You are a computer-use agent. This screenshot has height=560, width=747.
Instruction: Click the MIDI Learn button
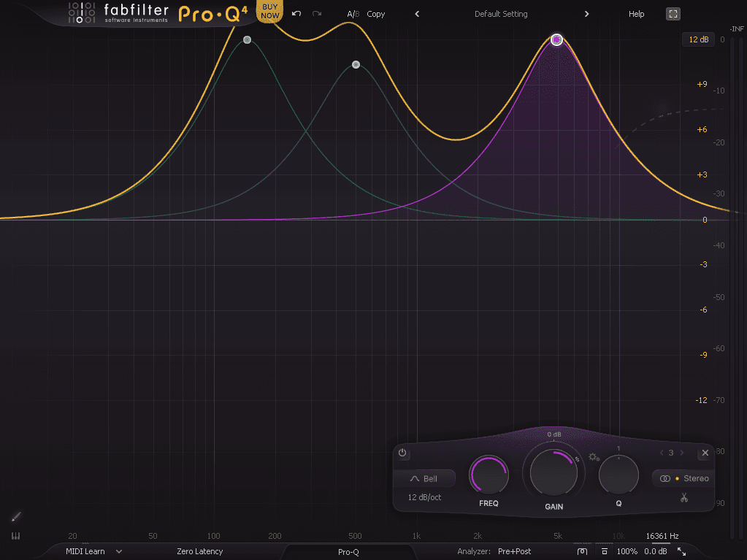click(x=85, y=551)
